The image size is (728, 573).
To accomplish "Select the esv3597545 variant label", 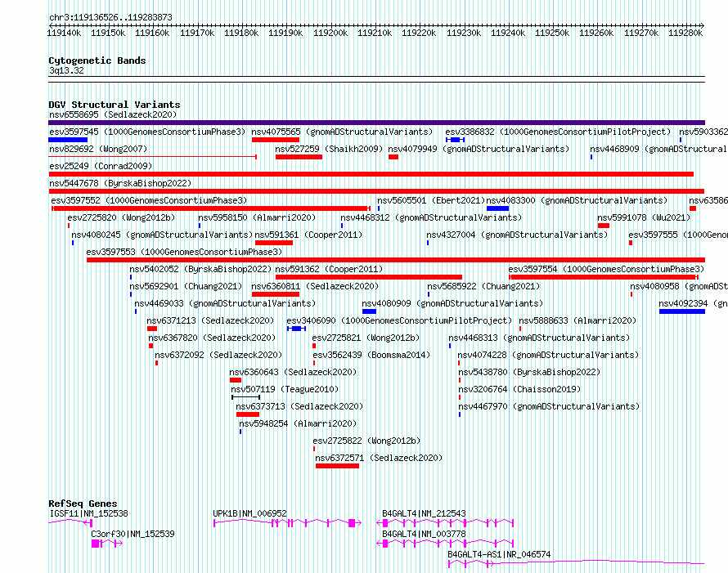I will click(147, 132).
